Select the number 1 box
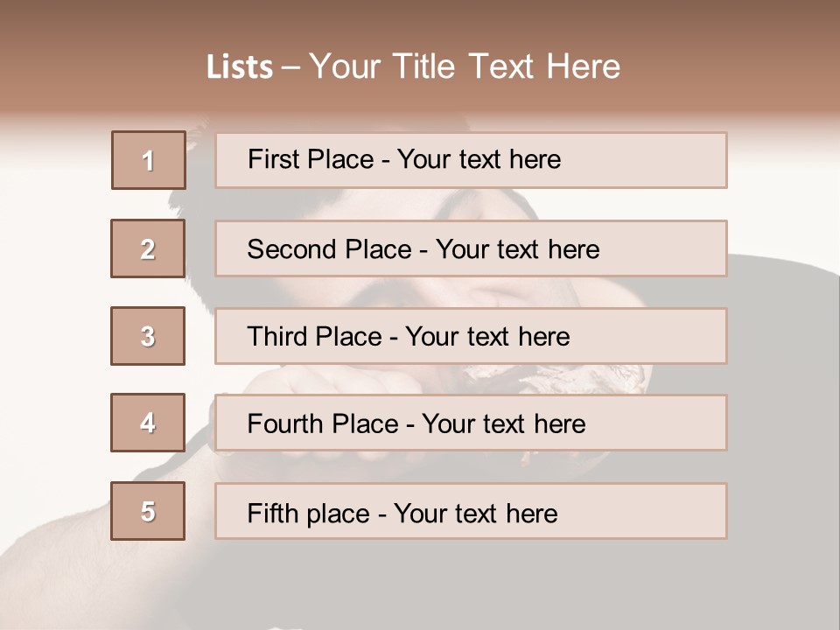 pyautogui.click(x=149, y=160)
